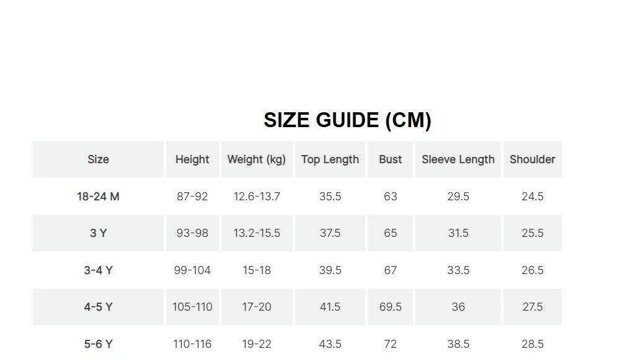The width and height of the screenshot is (643, 364).
Task: Select the Weight (kg) column header
Action: click(257, 159)
